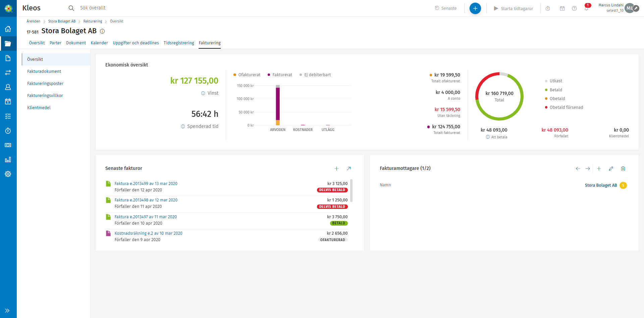The width and height of the screenshot is (644, 318).
Task: Open the notifications bell icon
Action: coord(586,8)
